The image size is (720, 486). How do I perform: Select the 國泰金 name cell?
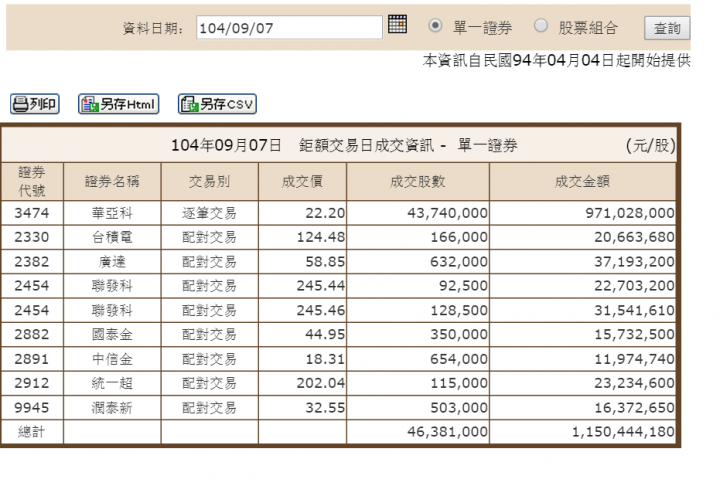(x=112, y=334)
